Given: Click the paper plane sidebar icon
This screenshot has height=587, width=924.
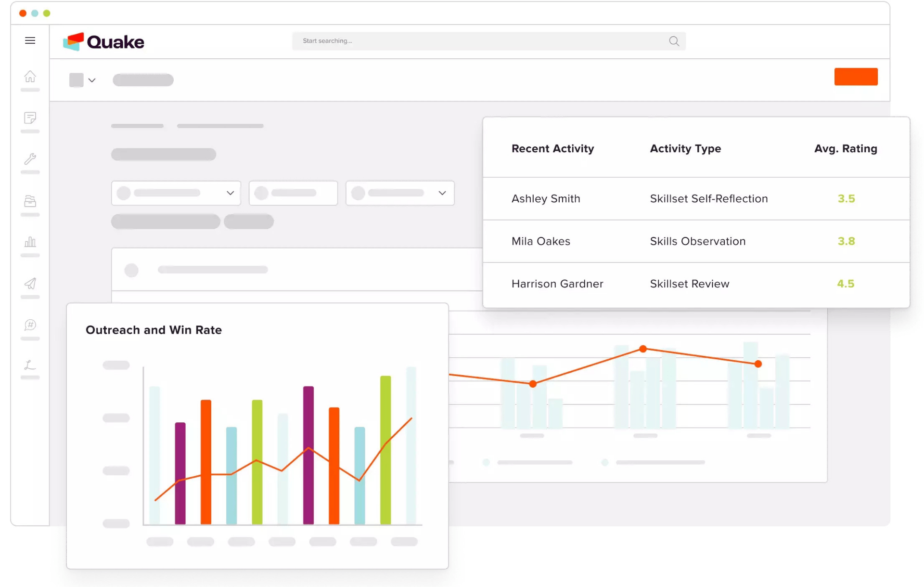Looking at the screenshot, I should point(30,284).
